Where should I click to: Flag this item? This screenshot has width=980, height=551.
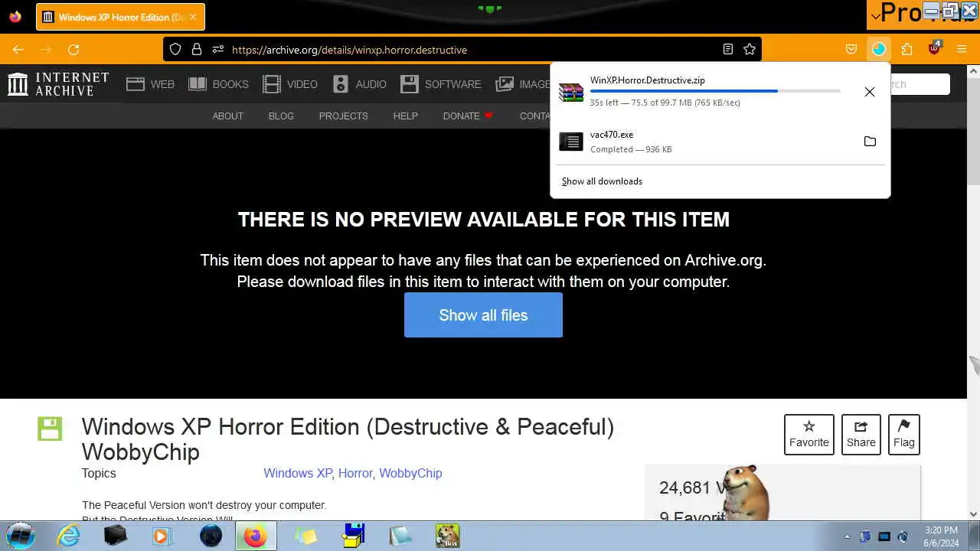pos(903,434)
